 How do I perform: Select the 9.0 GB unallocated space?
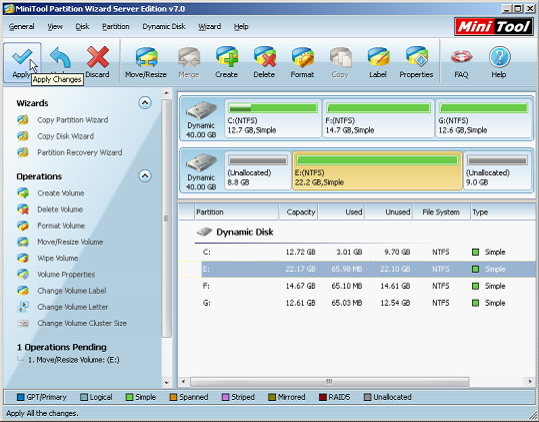[497, 171]
